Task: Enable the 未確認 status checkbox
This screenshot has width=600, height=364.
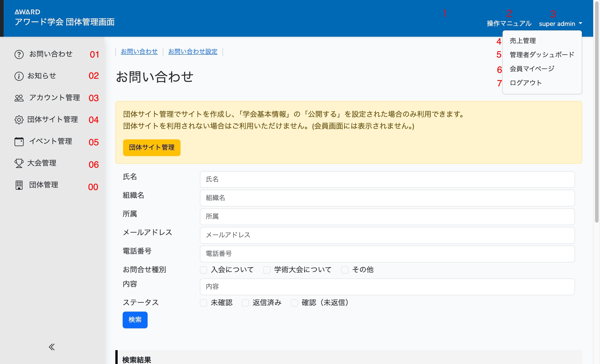Action: (203, 303)
